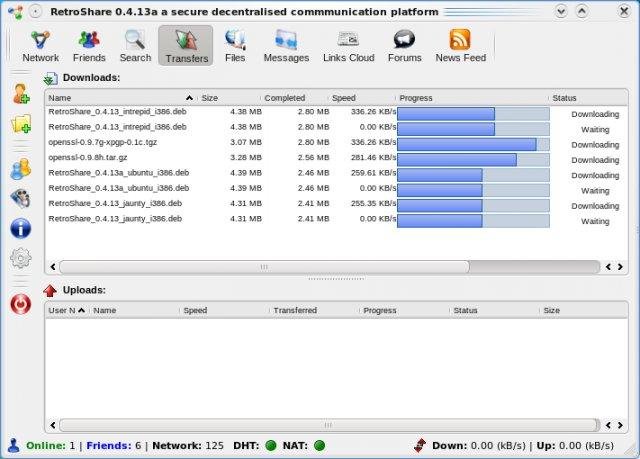Sort uploads by Status column header

[493, 310]
